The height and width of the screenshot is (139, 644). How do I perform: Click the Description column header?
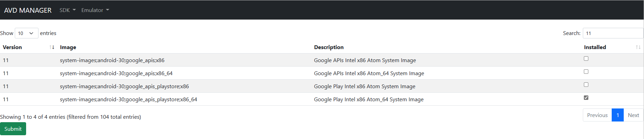(329, 47)
